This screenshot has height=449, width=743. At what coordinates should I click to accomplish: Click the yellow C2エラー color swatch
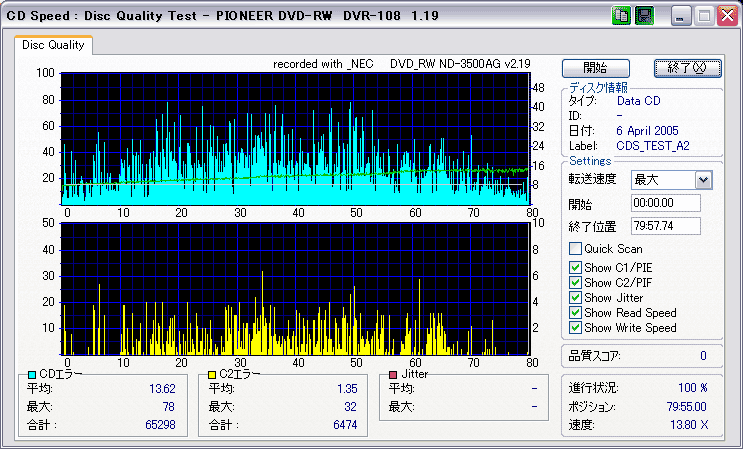point(212,375)
